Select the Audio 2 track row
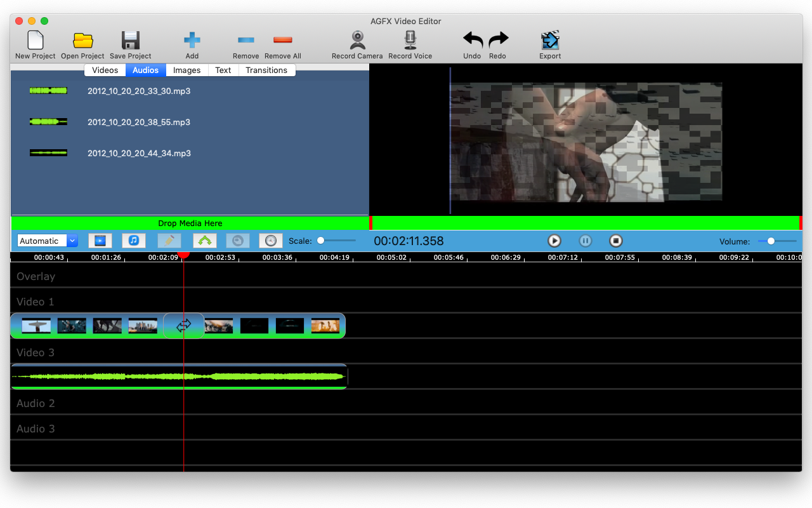This screenshot has height=508, width=812. (x=406, y=403)
